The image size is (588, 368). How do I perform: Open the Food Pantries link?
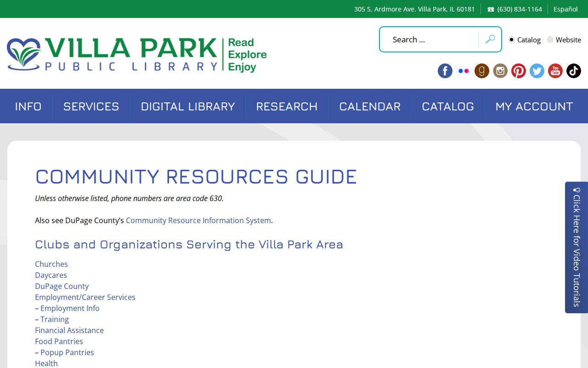click(59, 341)
